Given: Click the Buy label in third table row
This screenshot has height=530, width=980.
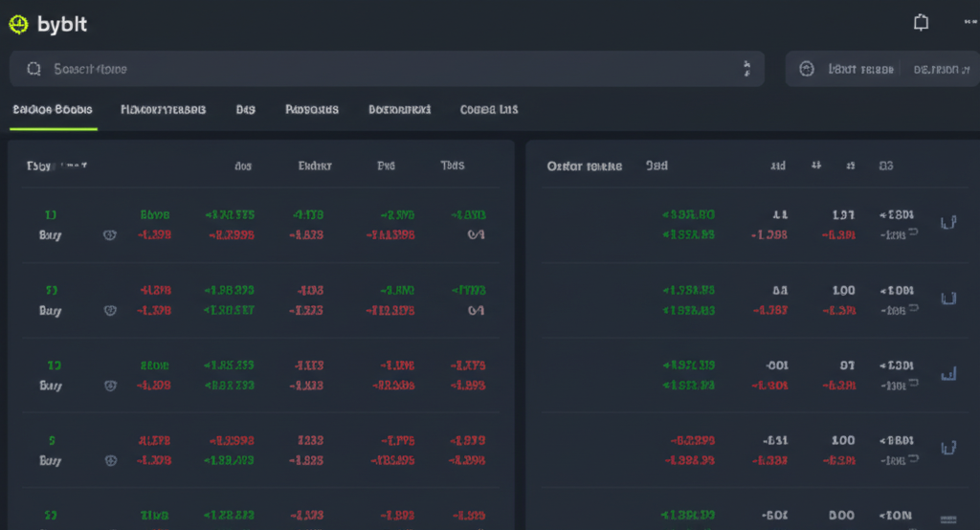Looking at the screenshot, I should click(x=50, y=386).
